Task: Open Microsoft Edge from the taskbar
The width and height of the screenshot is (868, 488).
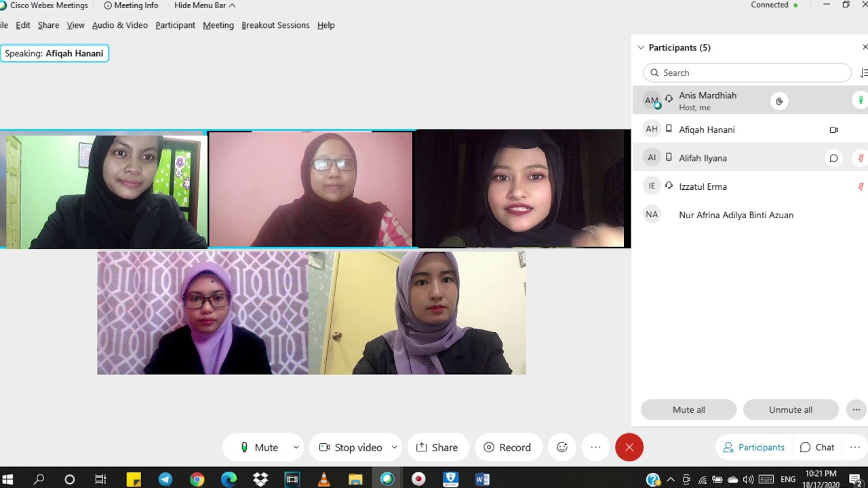Action: (x=229, y=479)
